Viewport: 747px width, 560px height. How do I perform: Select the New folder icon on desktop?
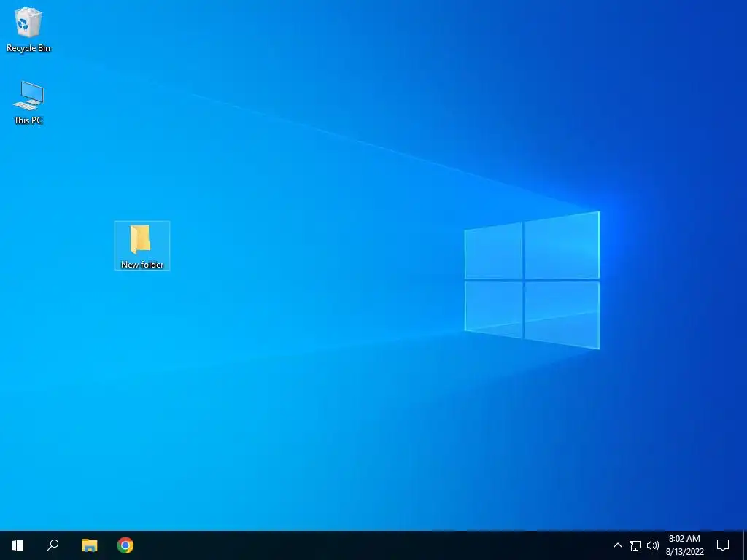coord(142,246)
